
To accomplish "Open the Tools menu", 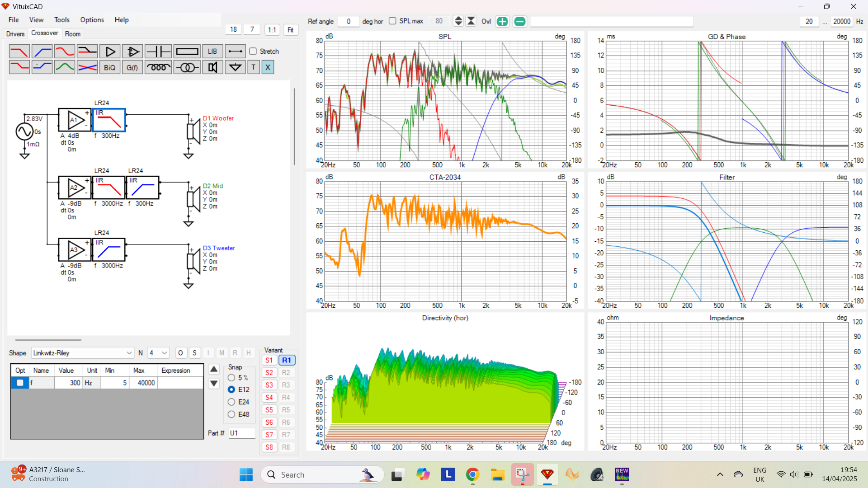I will pos(62,20).
